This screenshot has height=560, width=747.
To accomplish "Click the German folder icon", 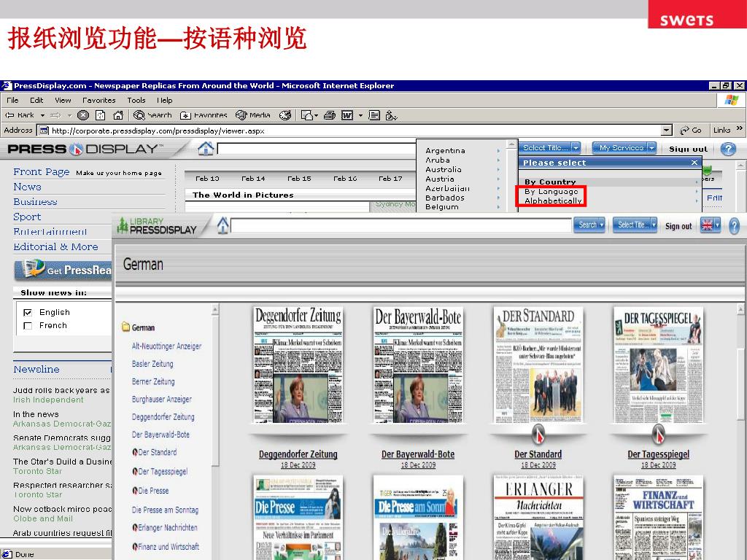I will (x=125, y=327).
